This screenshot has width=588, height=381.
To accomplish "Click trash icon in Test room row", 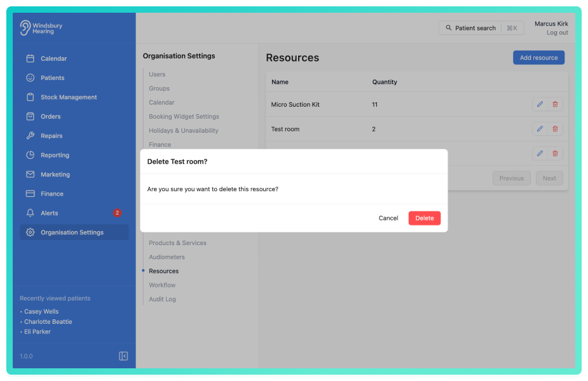I will (555, 129).
